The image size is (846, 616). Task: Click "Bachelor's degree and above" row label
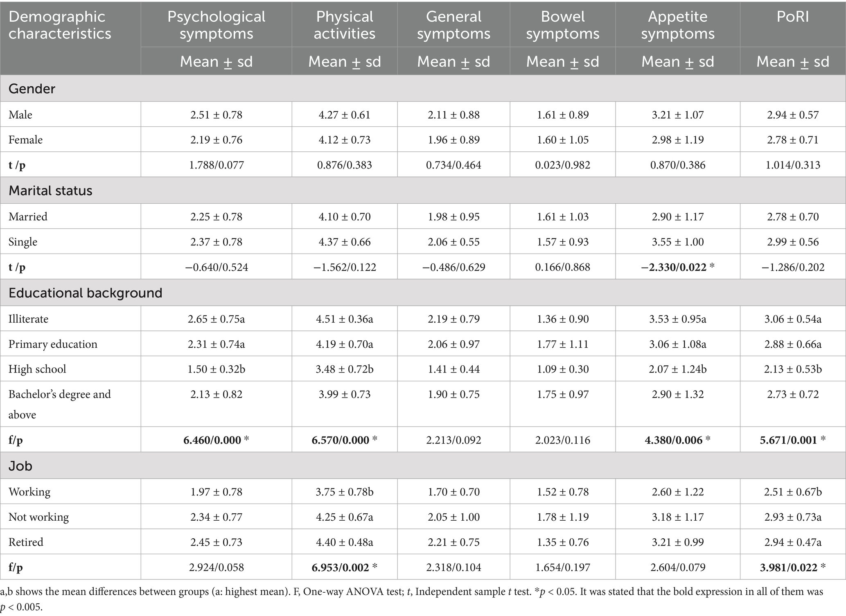tap(59, 404)
